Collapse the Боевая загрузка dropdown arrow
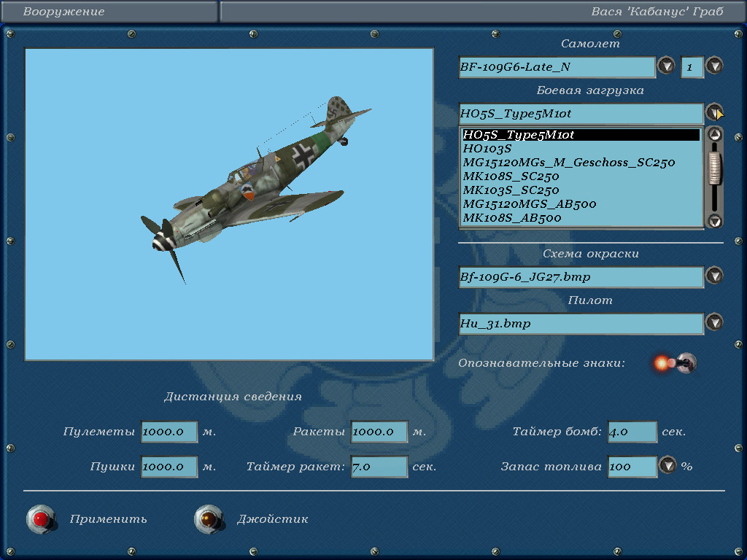This screenshot has height=560, width=747. click(714, 112)
